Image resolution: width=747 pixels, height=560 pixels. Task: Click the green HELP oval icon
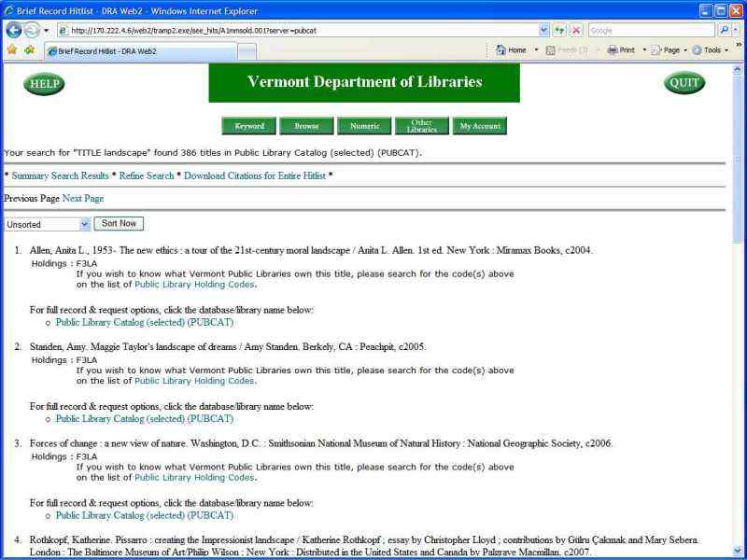coord(44,84)
